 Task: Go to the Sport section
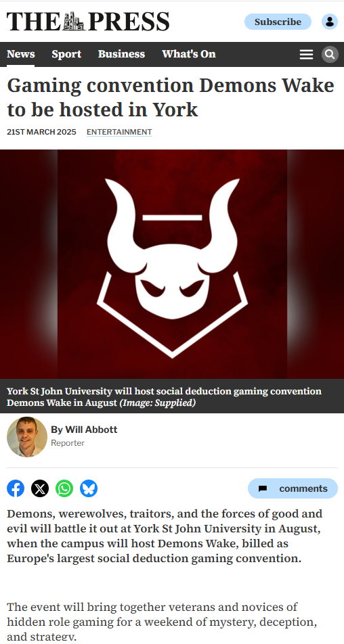[66, 54]
